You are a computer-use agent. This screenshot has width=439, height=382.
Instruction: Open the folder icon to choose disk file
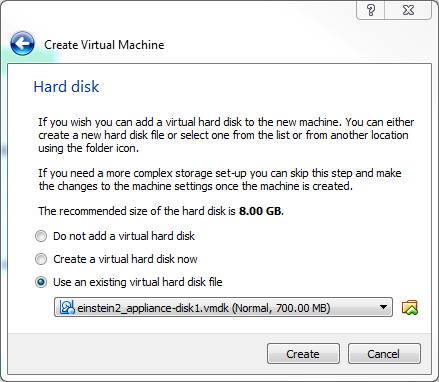[410, 307]
